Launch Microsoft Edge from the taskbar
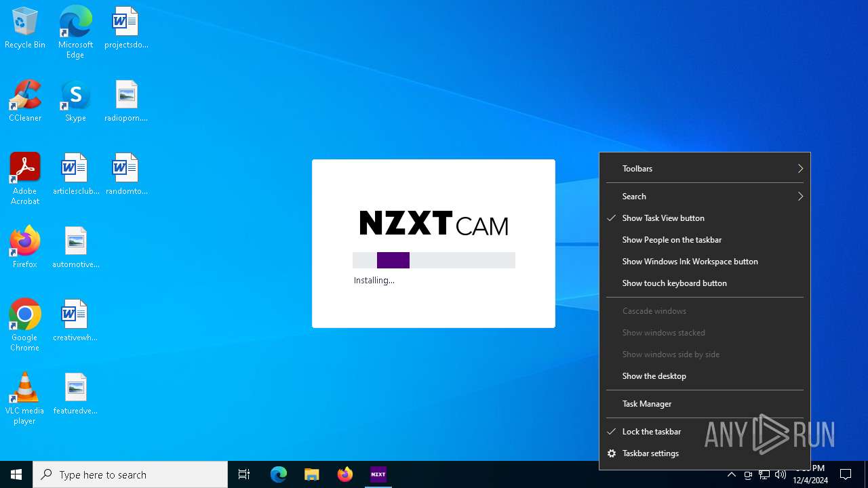Screen dimensions: 868x488 pyautogui.click(x=279, y=474)
